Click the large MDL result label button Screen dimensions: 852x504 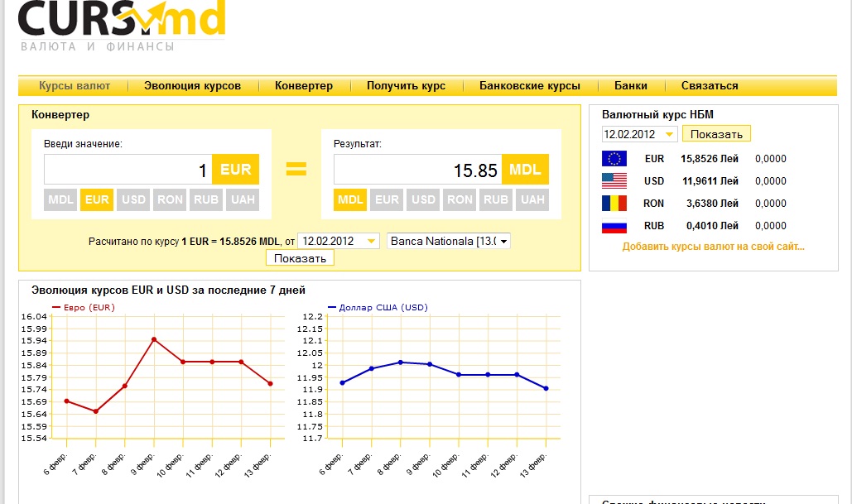525,170
